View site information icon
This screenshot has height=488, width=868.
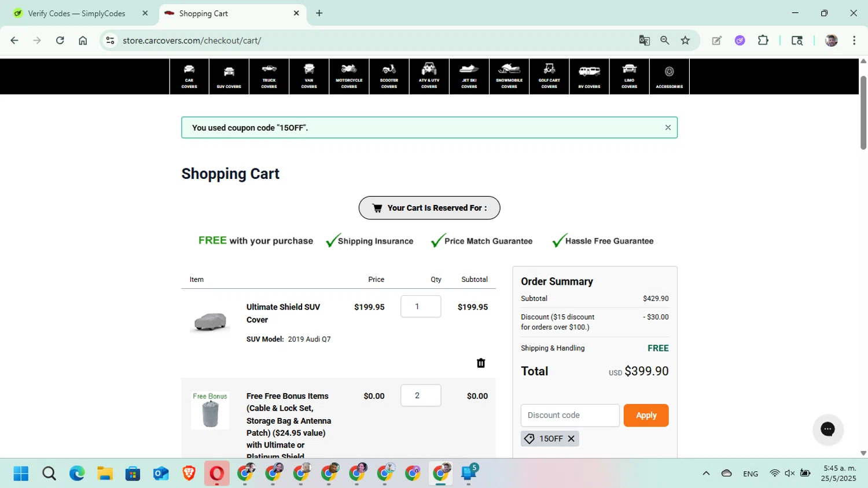(x=110, y=41)
